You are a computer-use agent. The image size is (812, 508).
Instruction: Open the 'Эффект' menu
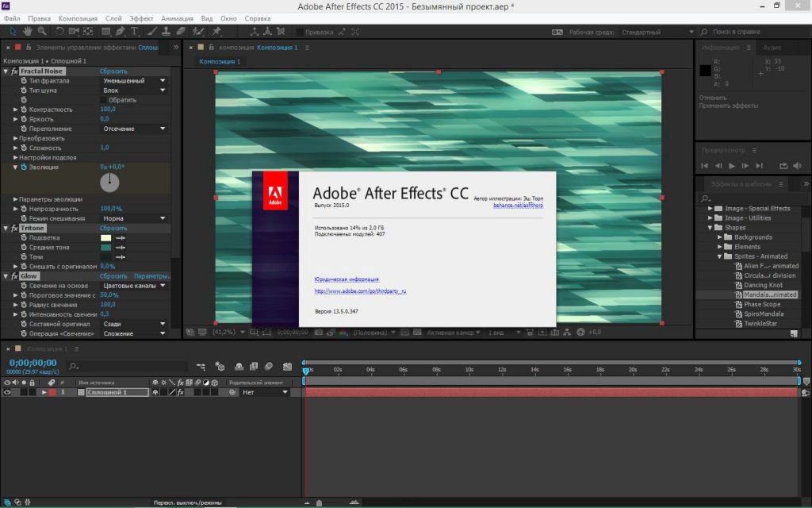tap(141, 17)
